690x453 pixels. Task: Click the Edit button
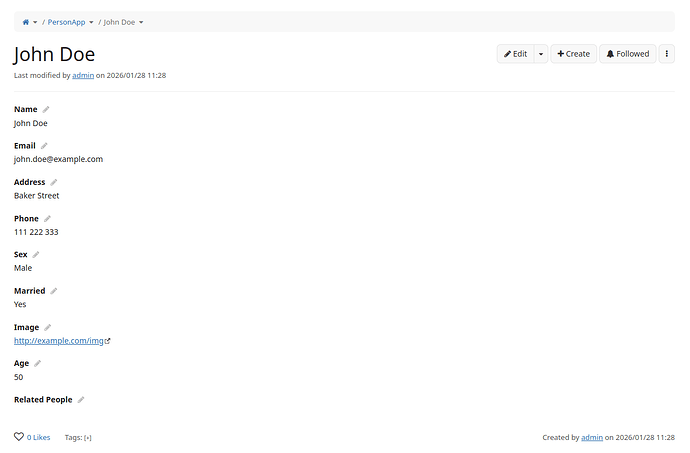coord(515,54)
